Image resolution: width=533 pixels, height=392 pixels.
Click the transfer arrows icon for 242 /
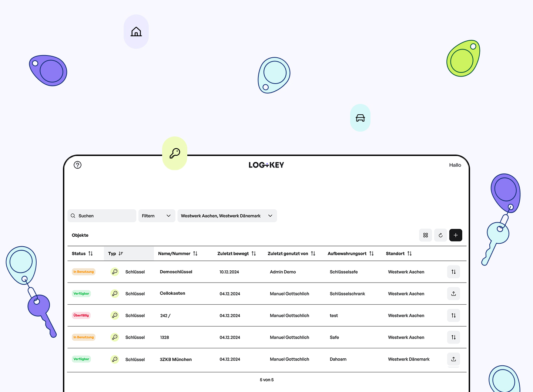tap(453, 315)
